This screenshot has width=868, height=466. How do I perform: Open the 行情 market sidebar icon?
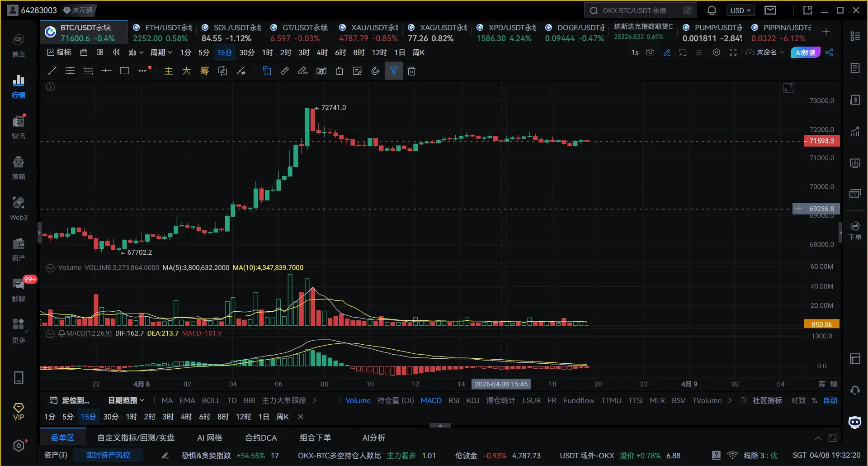pos(19,86)
